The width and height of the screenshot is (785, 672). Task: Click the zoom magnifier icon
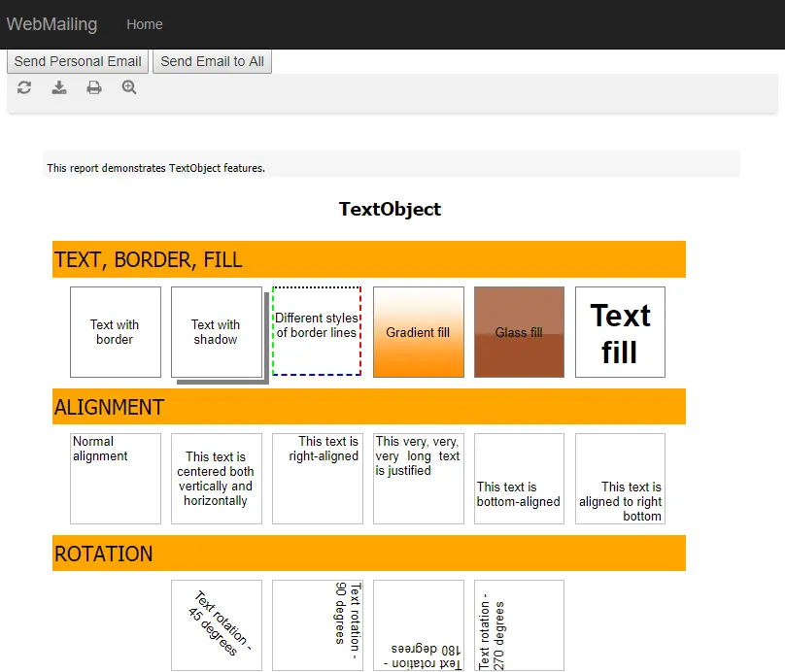129,87
